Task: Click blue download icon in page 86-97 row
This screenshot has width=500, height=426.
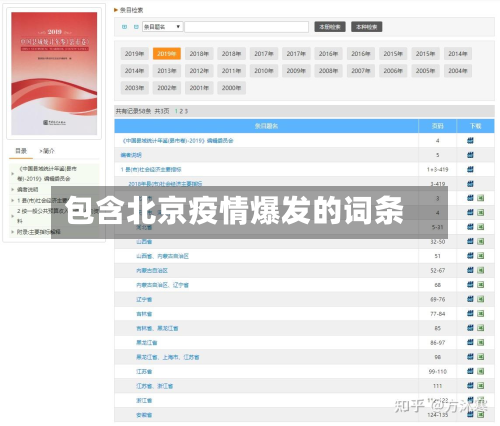Action: pos(470,342)
